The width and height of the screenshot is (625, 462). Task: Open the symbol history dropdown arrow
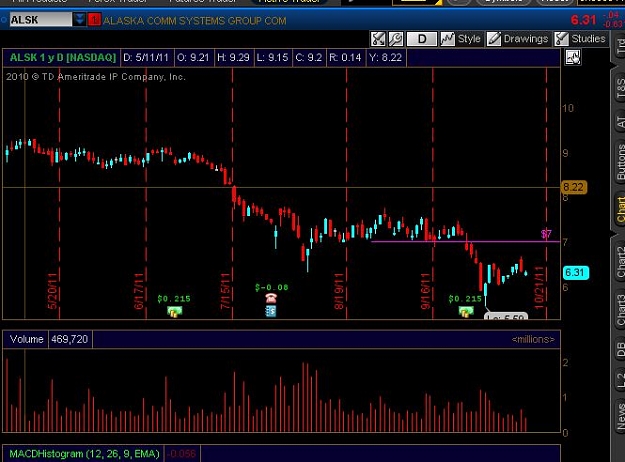tap(79, 20)
